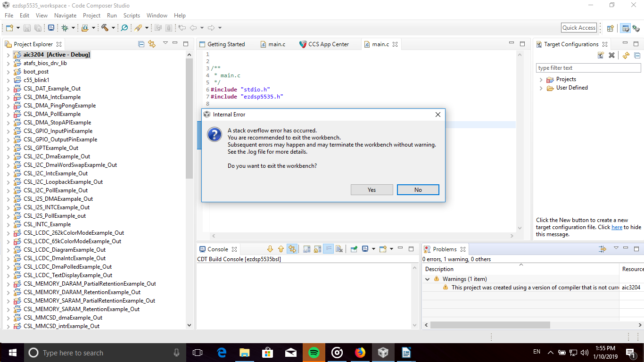Click the marker pen toolbar icon
Viewport: 644px width, 362px height.
pyautogui.click(x=138, y=28)
